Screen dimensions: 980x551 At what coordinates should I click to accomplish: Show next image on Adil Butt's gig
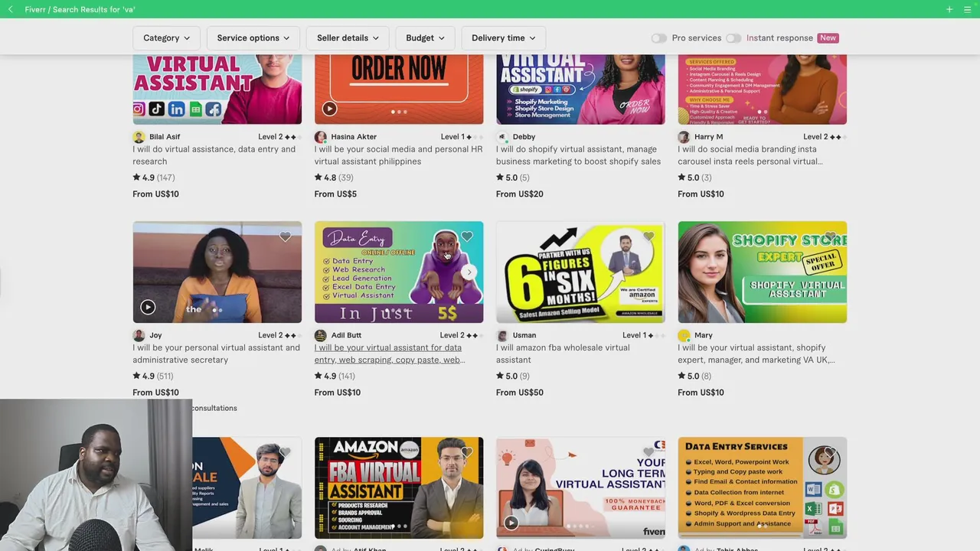coord(469,272)
